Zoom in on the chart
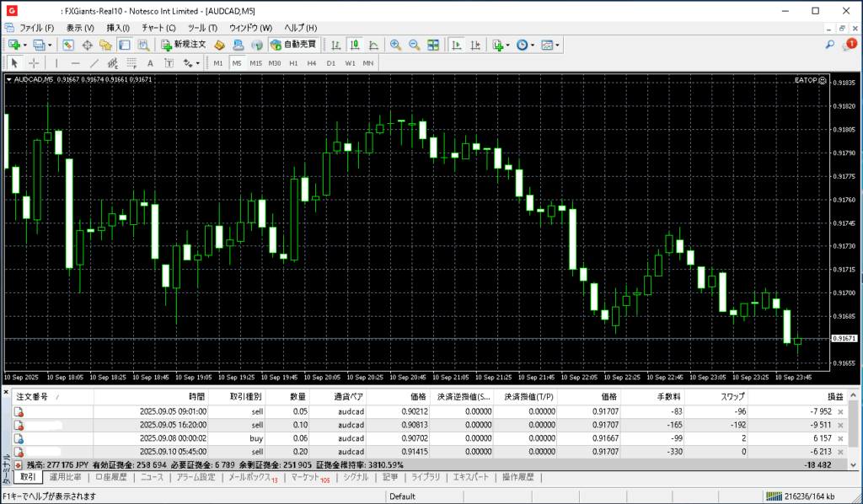Screen dimensions: 863x504 point(395,45)
